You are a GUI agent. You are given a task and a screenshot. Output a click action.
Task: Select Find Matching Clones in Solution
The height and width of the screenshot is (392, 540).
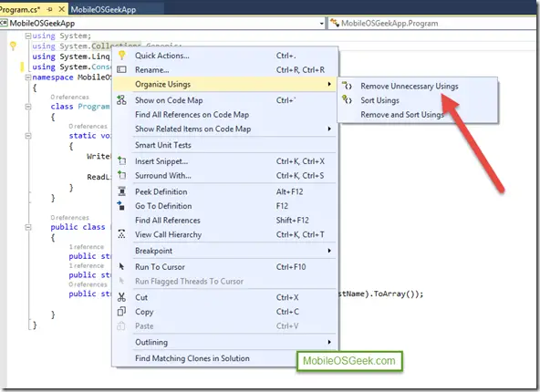coord(225,358)
